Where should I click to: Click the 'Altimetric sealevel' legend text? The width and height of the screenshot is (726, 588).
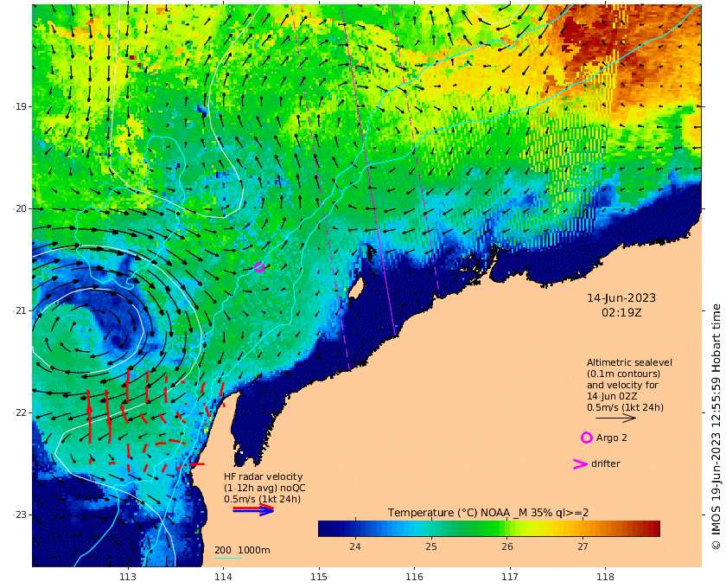[629, 363]
